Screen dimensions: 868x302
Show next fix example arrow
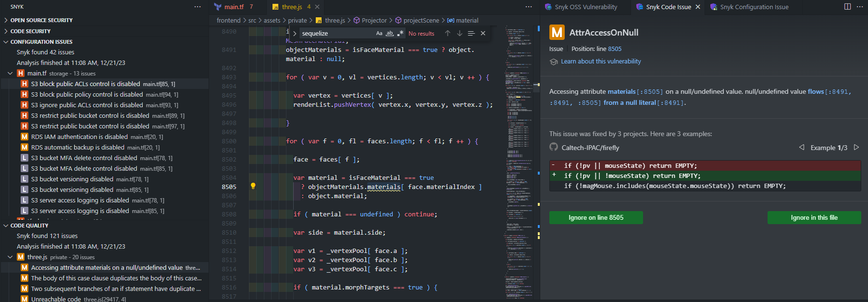tap(856, 148)
